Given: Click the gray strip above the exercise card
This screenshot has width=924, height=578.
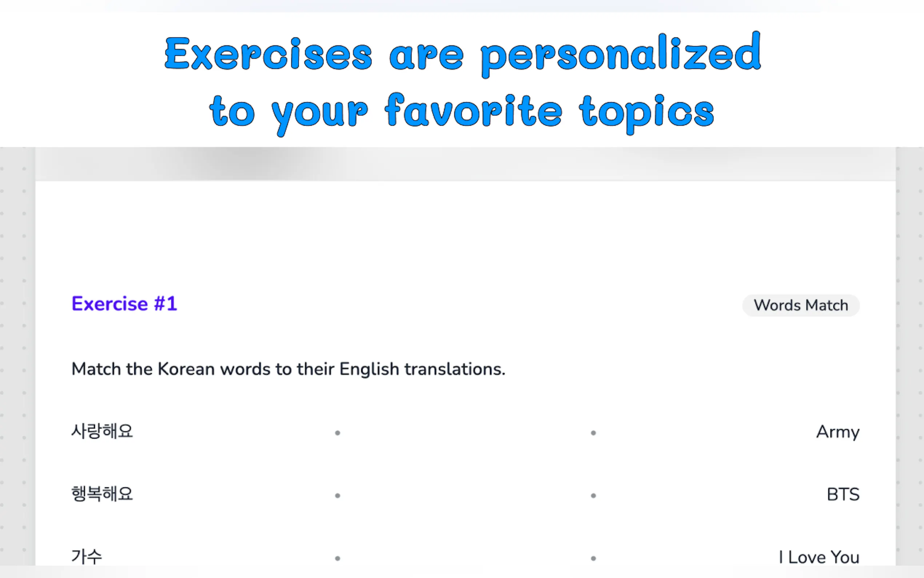Looking at the screenshot, I should [x=465, y=165].
